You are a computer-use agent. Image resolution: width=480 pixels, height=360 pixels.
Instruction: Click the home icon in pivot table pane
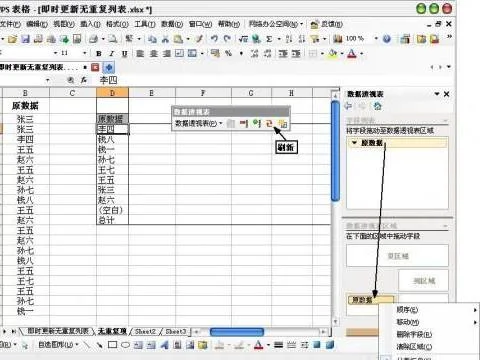click(377, 106)
